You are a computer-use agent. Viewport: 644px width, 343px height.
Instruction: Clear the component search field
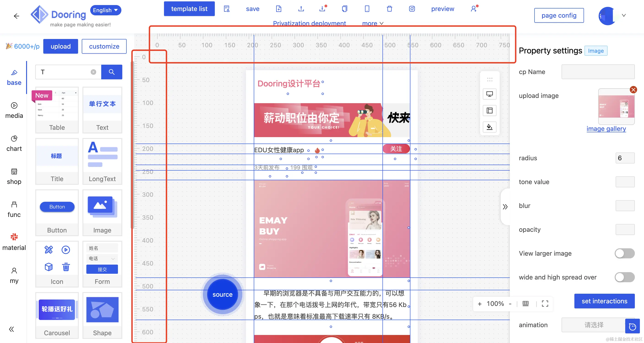pos(93,72)
